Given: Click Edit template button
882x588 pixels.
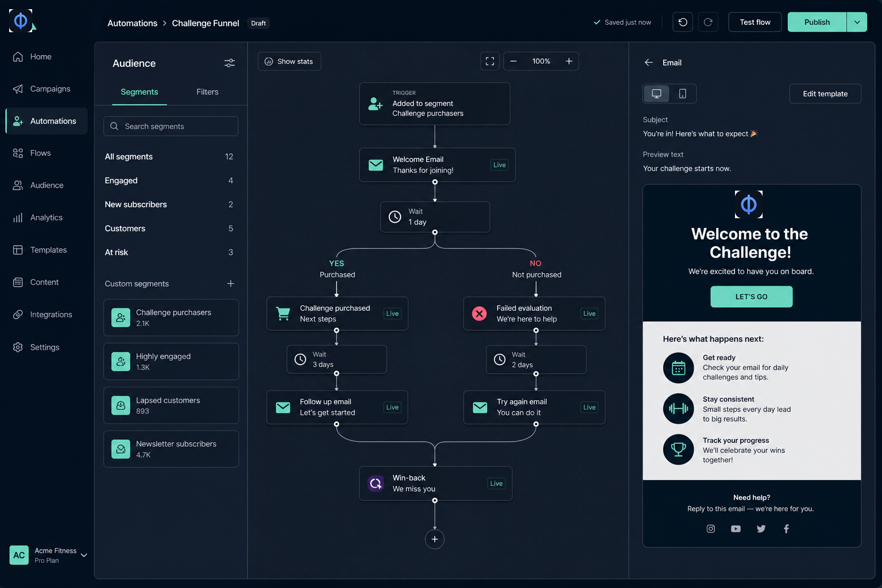Looking at the screenshot, I should [825, 94].
